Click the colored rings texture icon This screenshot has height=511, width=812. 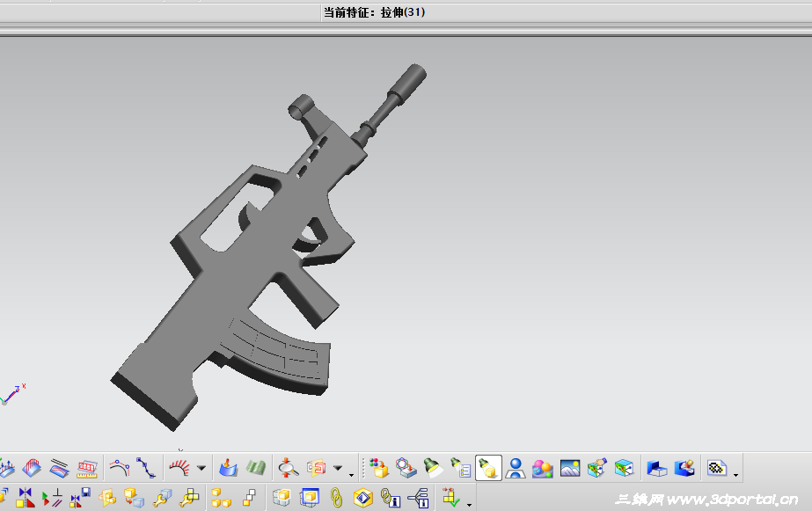pyautogui.click(x=406, y=468)
